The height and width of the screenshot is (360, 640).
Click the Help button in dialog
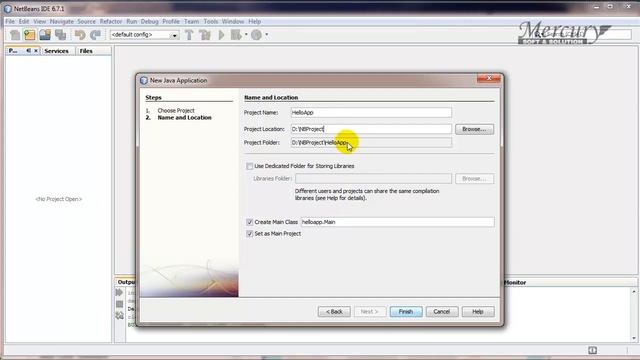click(x=478, y=311)
